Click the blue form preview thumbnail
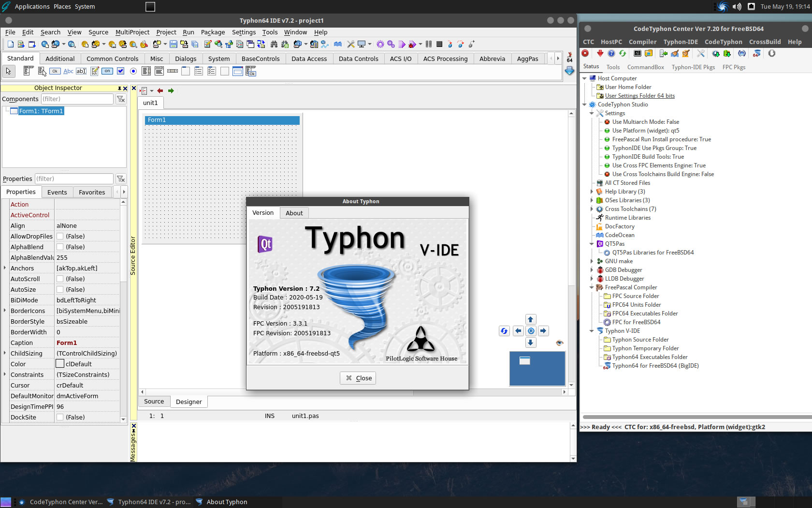Viewport: 812px width, 508px height. [x=537, y=368]
